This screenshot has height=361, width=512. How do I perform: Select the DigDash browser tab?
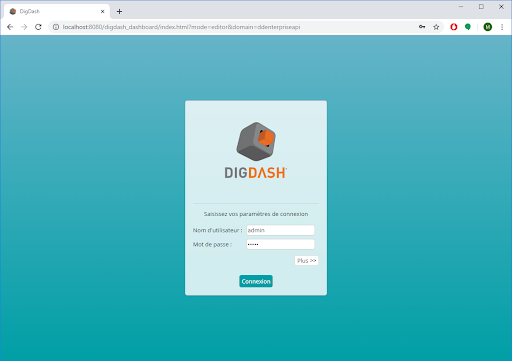(57, 11)
